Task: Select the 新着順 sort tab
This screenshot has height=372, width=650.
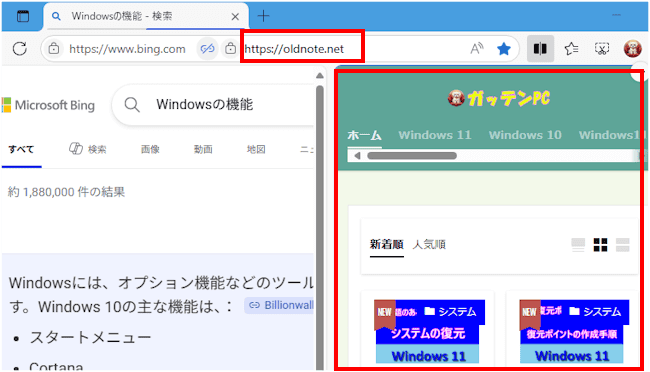Action: [x=387, y=245]
